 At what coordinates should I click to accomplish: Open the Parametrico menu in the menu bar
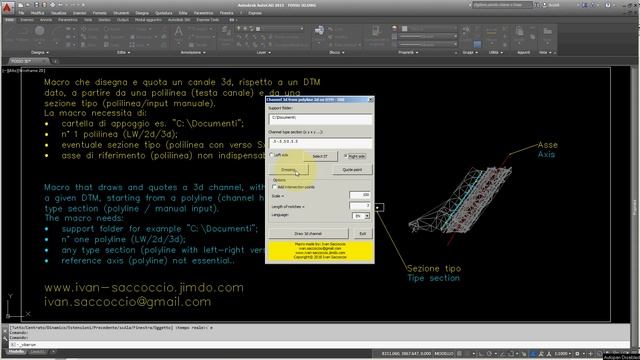click(203, 13)
